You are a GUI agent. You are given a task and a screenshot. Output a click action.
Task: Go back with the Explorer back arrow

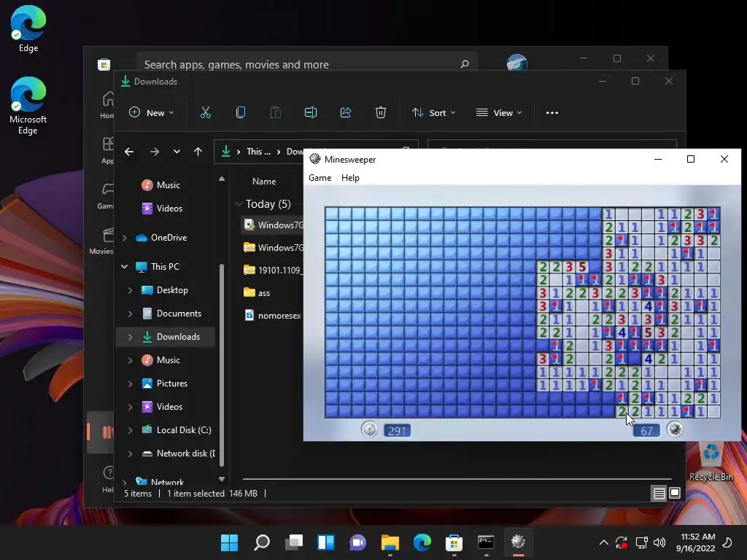coord(129,152)
